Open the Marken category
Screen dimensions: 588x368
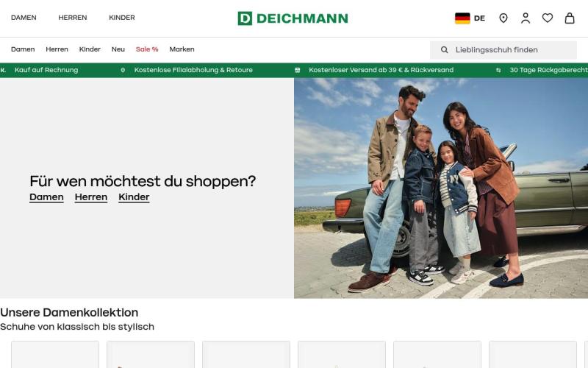point(182,49)
